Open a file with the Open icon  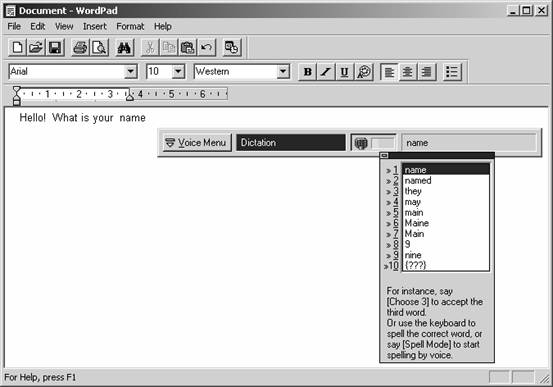36,47
